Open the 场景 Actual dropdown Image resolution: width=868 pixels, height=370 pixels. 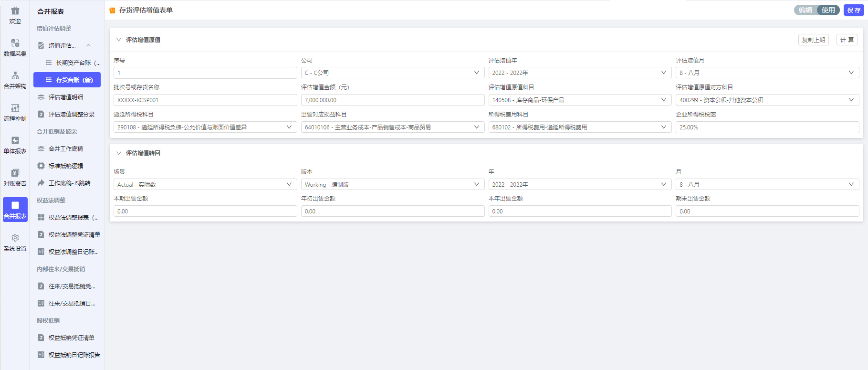205,184
